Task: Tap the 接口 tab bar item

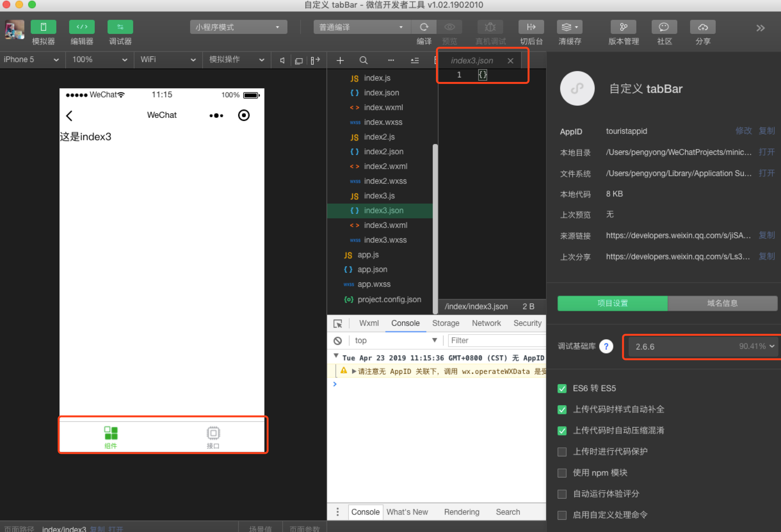Action: pos(213,437)
